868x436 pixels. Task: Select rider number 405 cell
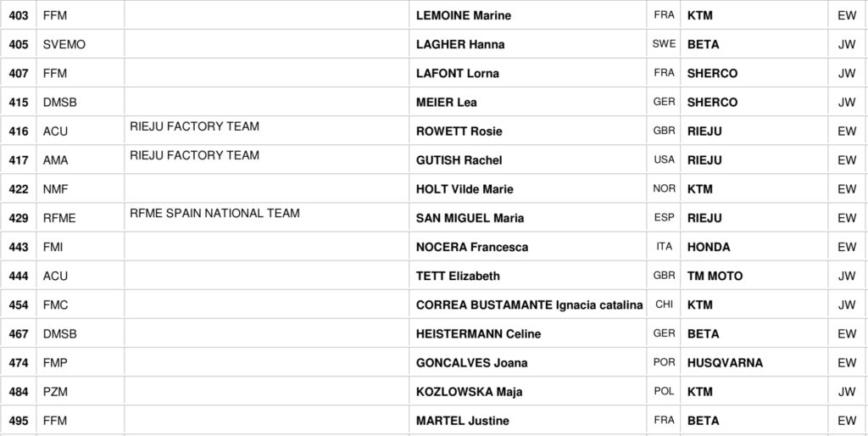pos(19,44)
